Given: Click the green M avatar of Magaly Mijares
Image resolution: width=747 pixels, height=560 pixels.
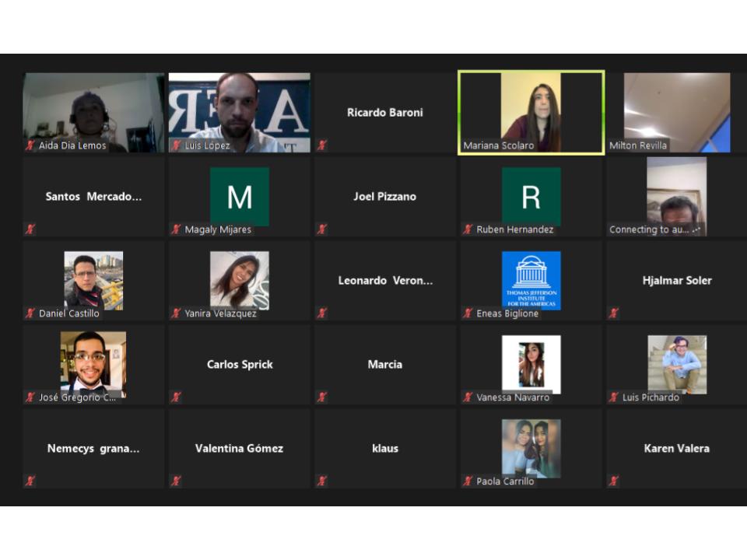Looking at the screenshot, I should [x=239, y=196].
